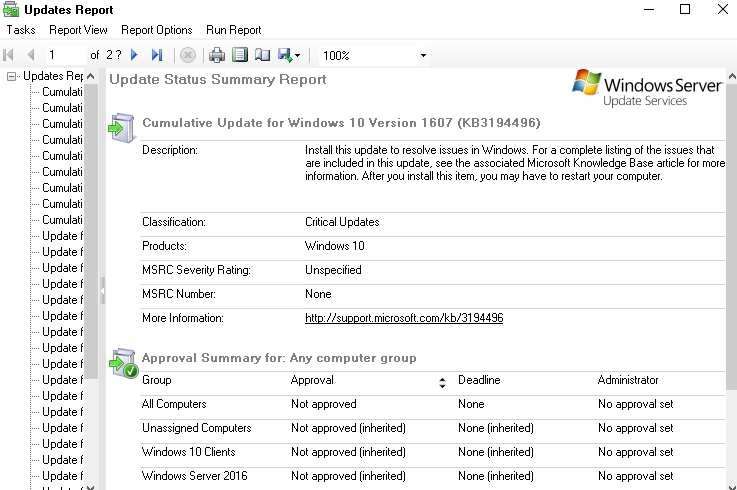This screenshot has width=737, height=490.
Task: Select the last Cumulative tree entry
Action: point(62,220)
